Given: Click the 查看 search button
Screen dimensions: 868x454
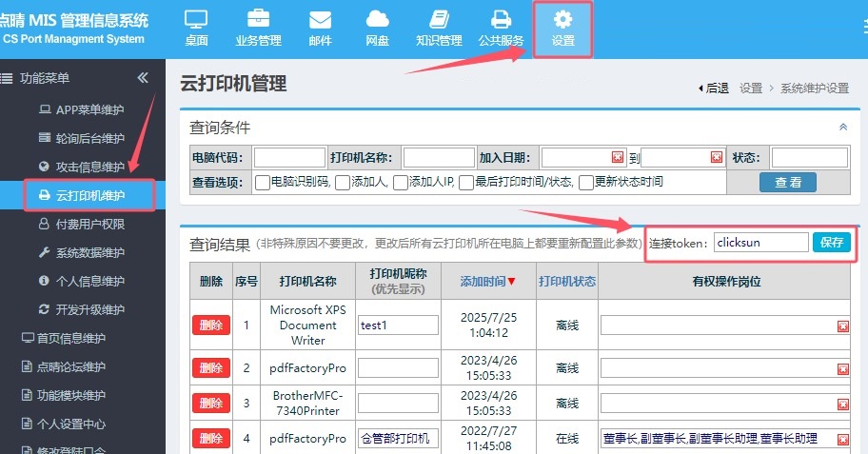Looking at the screenshot, I should tap(787, 182).
